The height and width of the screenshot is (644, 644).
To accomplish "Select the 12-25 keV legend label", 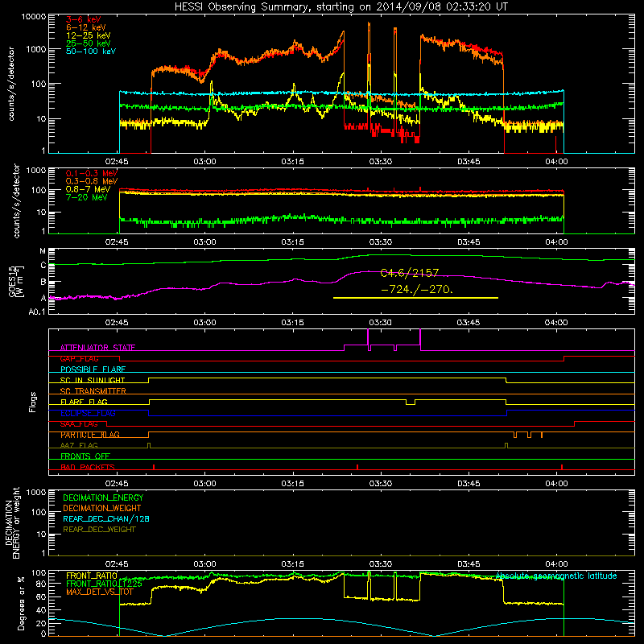I will 89,35.
